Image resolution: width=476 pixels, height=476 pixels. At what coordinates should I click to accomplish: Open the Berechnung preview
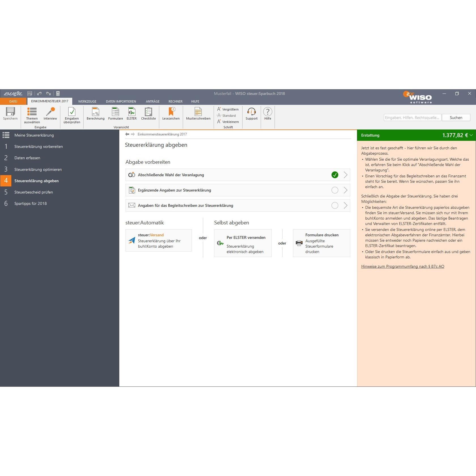(x=95, y=114)
